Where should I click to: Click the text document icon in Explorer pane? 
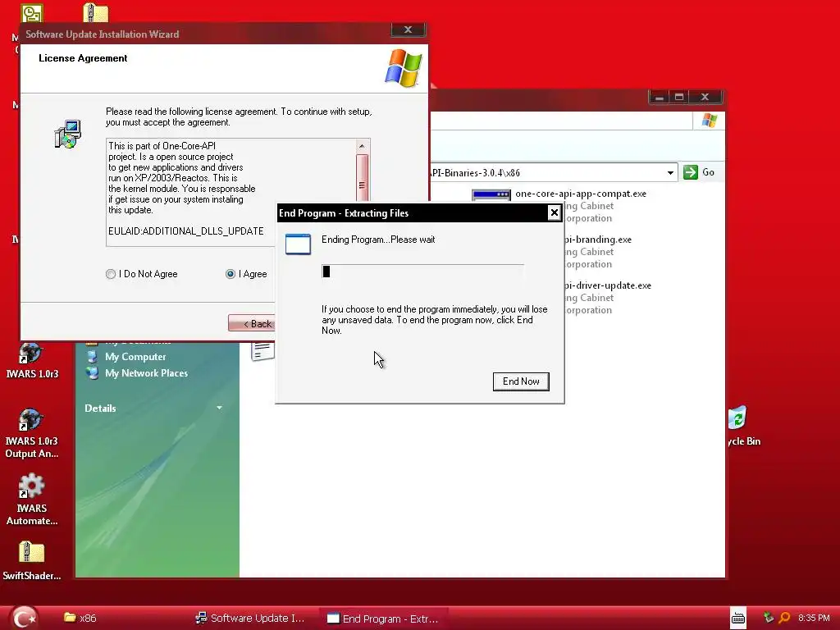pyautogui.click(x=263, y=351)
